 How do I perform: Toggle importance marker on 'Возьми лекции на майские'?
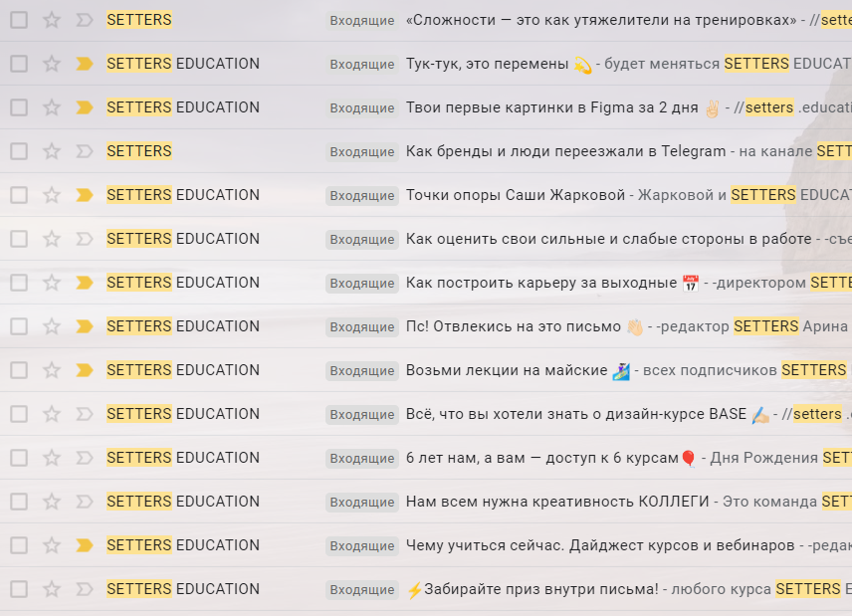pos(85,370)
